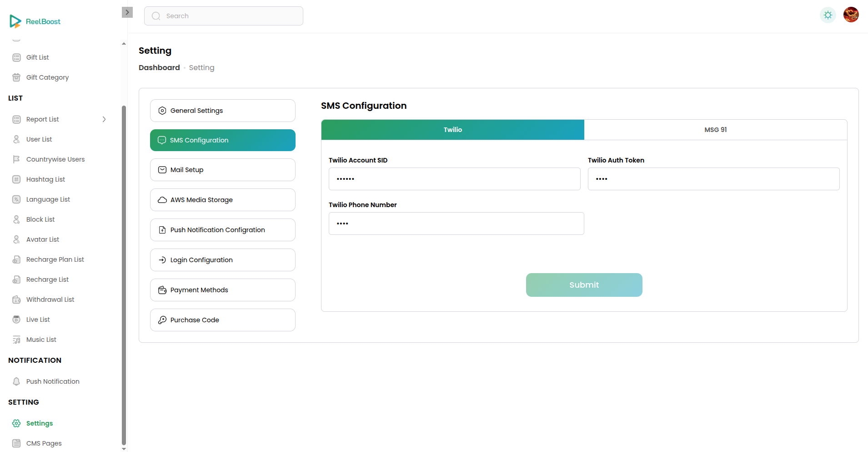Click the Language List icon
Viewport: 868px width, 452px height.
[x=16, y=199]
